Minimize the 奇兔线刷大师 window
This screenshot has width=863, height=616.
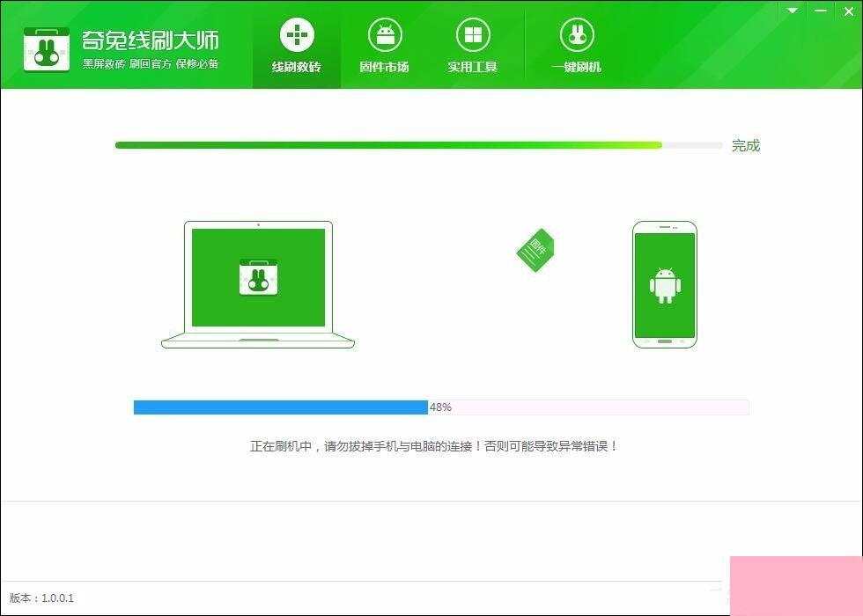coord(821,11)
